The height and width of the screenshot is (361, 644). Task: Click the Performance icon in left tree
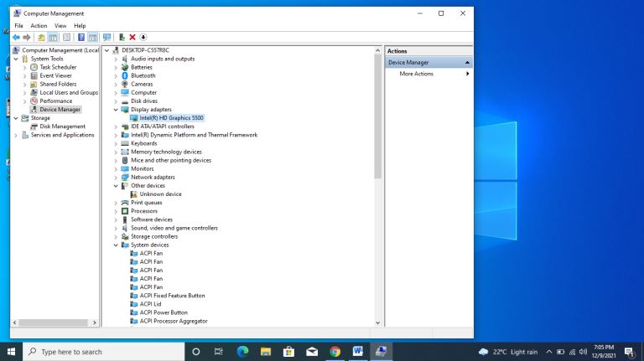tap(34, 101)
